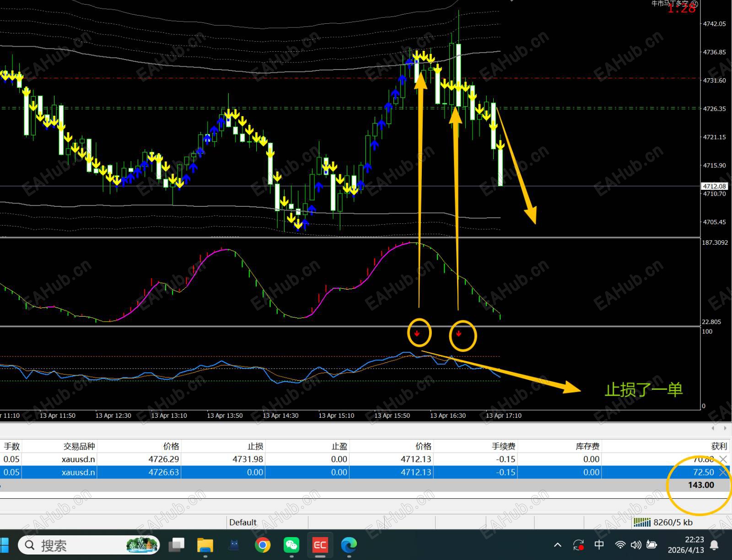Open the cat-icon app on taskbar
Viewport: 732px width, 560px height.
click(234, 545)
